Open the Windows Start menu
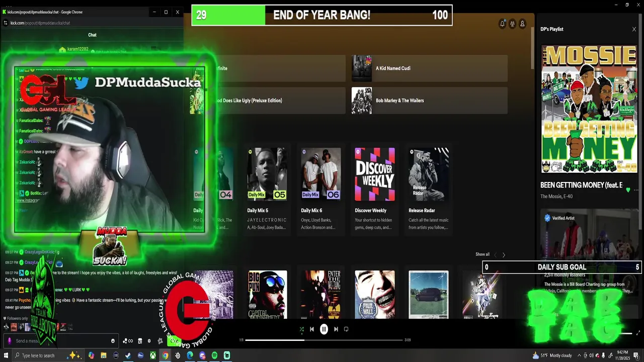 6,355
